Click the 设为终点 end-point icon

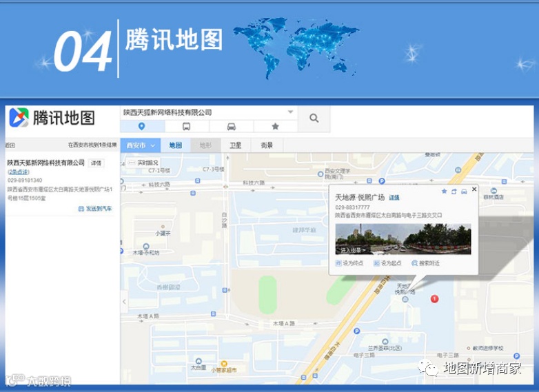point(338,263)
